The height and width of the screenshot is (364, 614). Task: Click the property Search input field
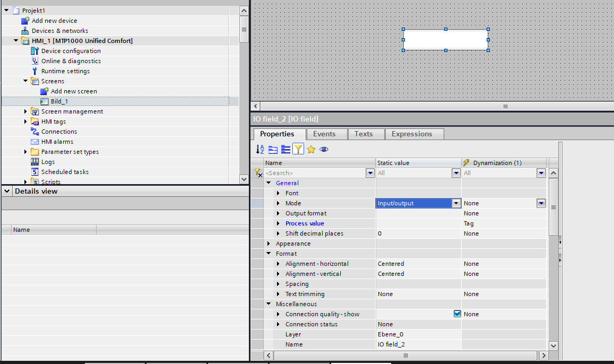tap(314, 173)
